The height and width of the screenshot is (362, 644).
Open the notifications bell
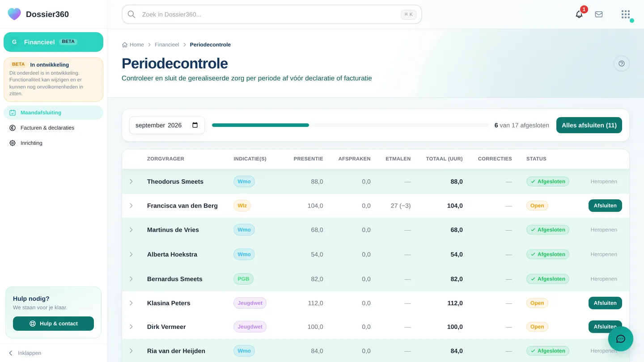click(579, 14)
